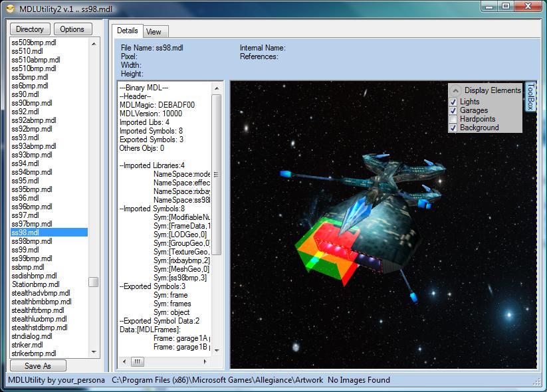Select ss510abmp.mdl in file list

(x=36, y=60)
